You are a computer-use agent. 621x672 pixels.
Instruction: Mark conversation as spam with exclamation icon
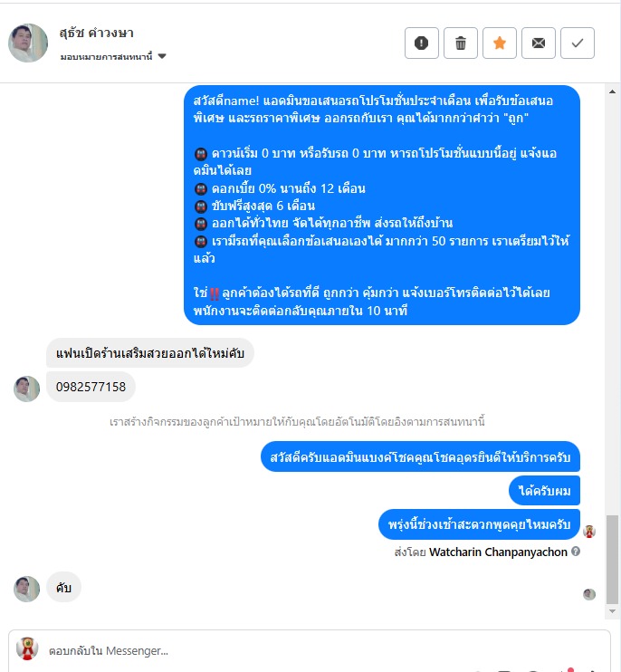(422, 43)
